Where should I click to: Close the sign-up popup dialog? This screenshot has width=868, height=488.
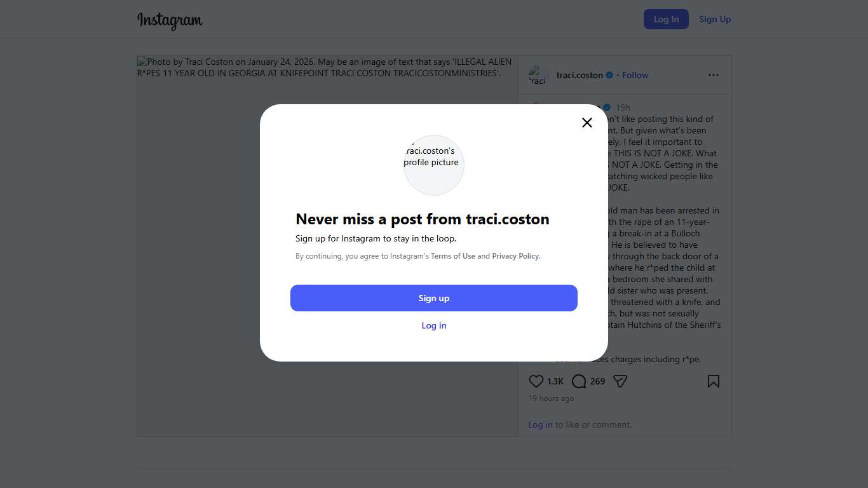point(587,123)
